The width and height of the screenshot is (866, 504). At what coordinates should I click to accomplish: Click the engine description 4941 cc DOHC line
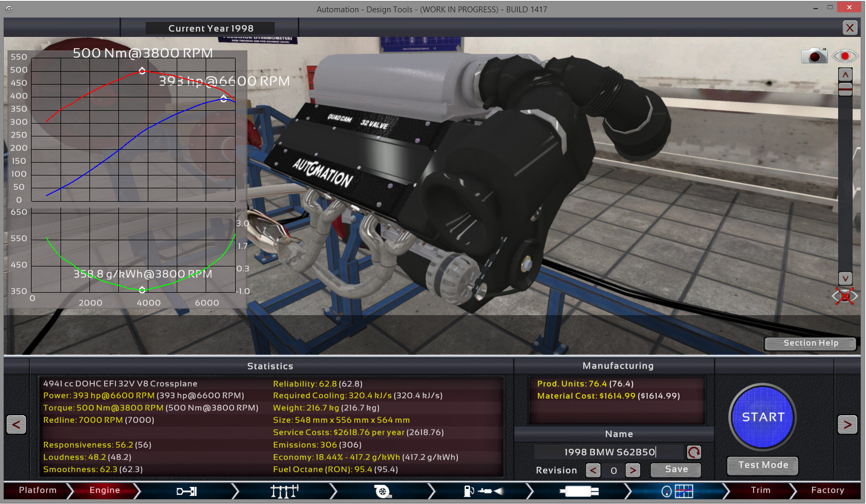pos(120,384)
